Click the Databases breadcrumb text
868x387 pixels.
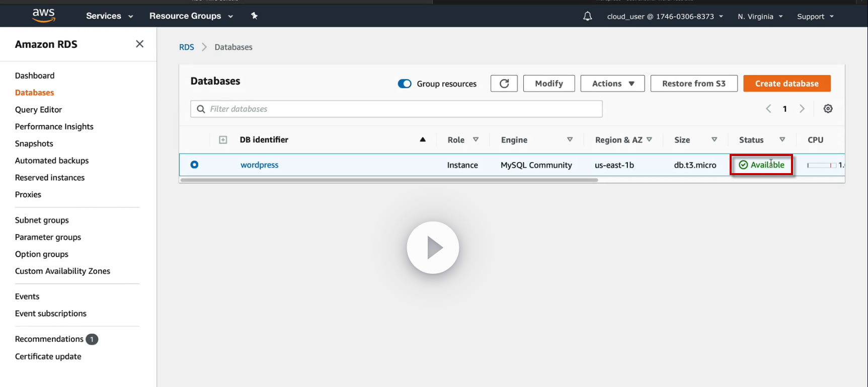coord(233,47)
